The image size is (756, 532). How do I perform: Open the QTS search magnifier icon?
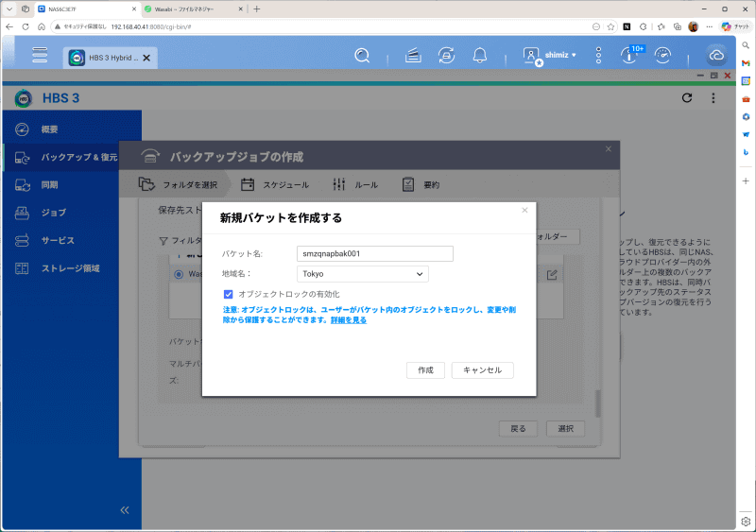[x=362, y=56]
